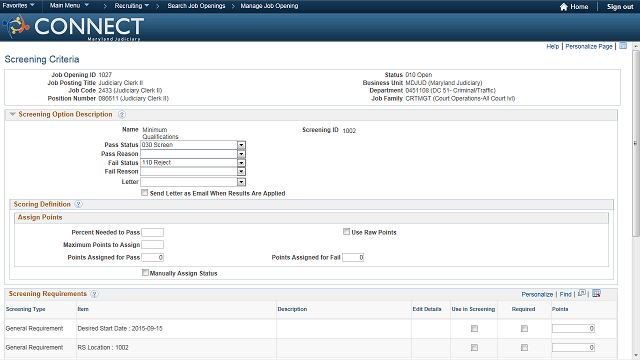
Task: Open the Recruiting breadcrumb menu
Action: pos(131,6)
